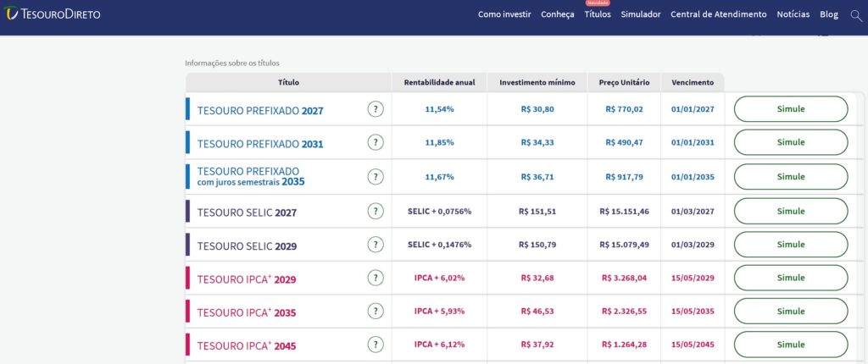Select the 11,54% rentabilidade value
Image resolution: width=868 pixels, height=364 pixels.
[440, 109]
